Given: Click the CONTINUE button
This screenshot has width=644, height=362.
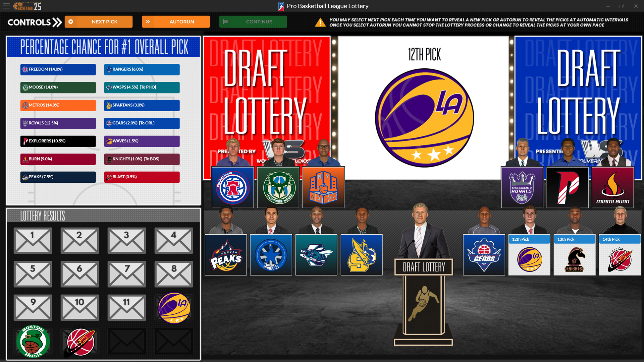Looking at the screenshot, I should pos(253,21).
